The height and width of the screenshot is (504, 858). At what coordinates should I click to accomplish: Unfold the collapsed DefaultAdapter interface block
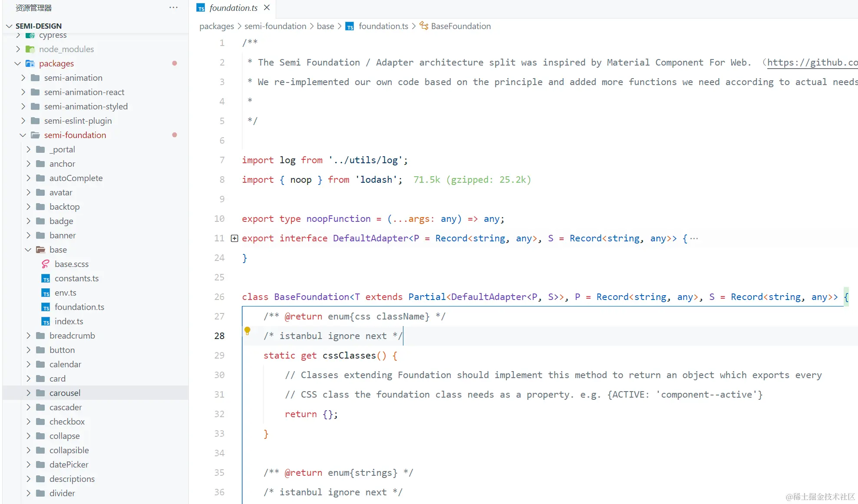(x=234, y=238)
